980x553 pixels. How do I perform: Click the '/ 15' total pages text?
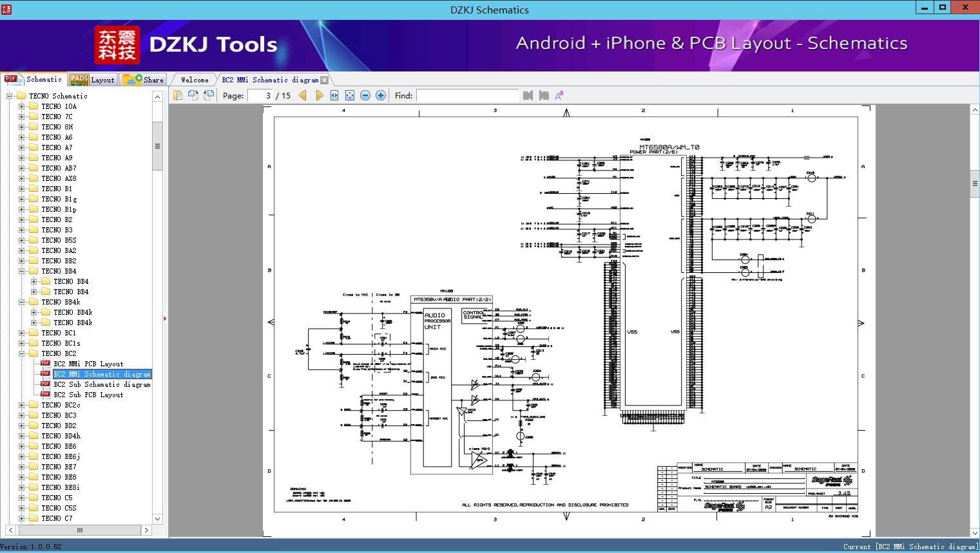283,95
